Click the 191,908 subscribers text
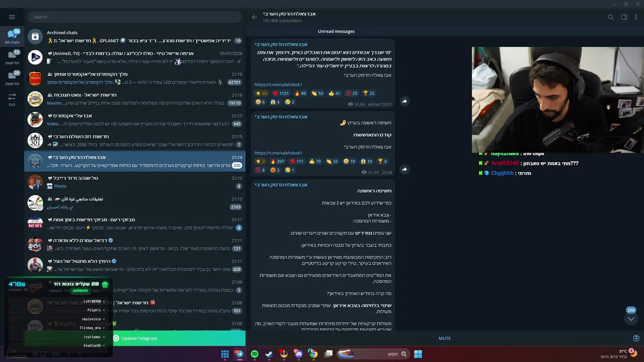 click(x=282, y=21)
